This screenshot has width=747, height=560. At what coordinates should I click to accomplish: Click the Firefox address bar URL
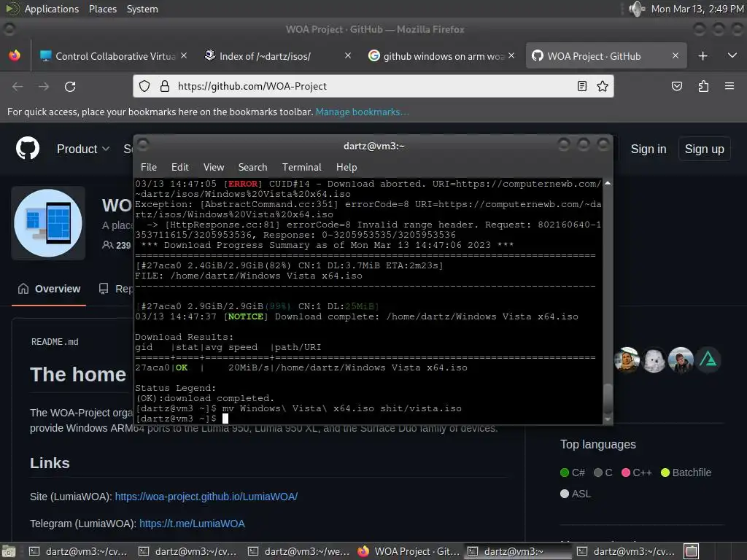coord(252,86)
